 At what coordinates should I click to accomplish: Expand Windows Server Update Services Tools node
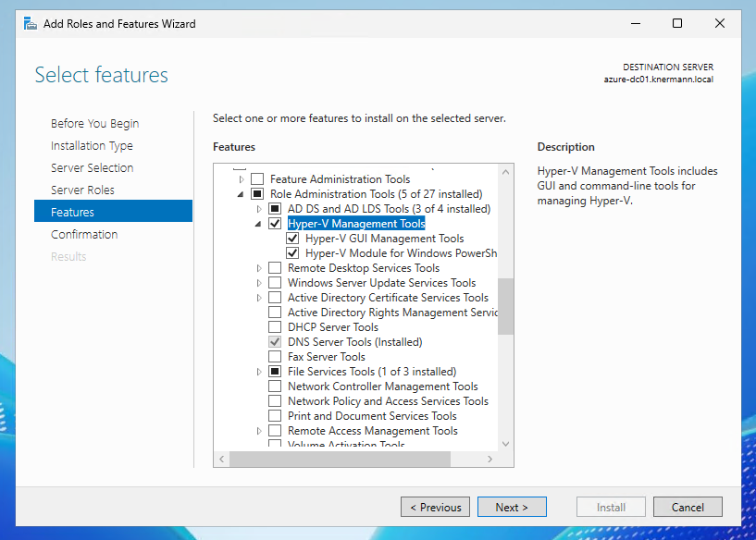click(259, 283)
